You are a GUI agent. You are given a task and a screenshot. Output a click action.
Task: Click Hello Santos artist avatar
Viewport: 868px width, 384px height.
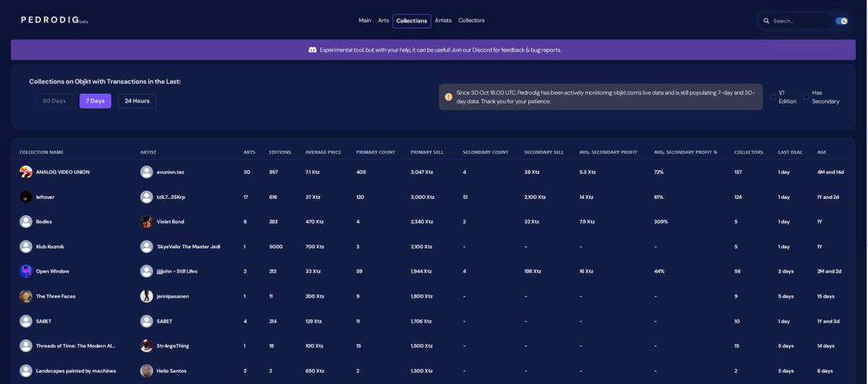tap(147, 370)
